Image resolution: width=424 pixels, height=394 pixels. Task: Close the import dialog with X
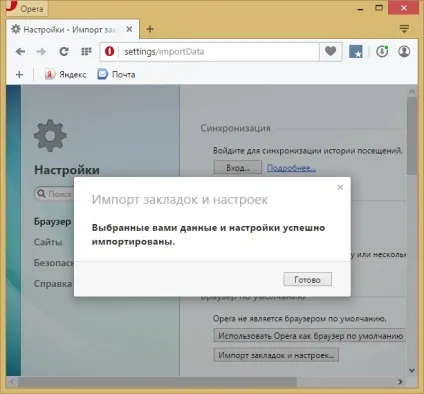click(x=340, y=187)
